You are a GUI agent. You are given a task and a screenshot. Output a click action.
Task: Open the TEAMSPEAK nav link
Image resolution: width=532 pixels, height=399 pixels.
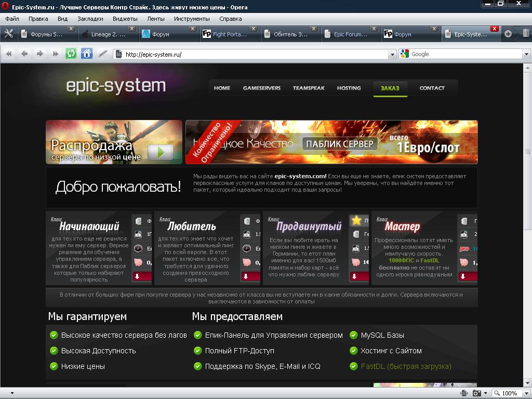click(x=309, y=88)
